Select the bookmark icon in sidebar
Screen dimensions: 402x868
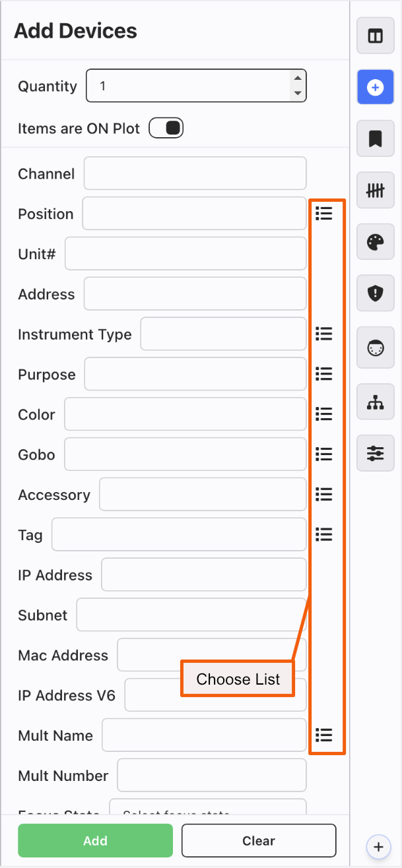point(375,139)
